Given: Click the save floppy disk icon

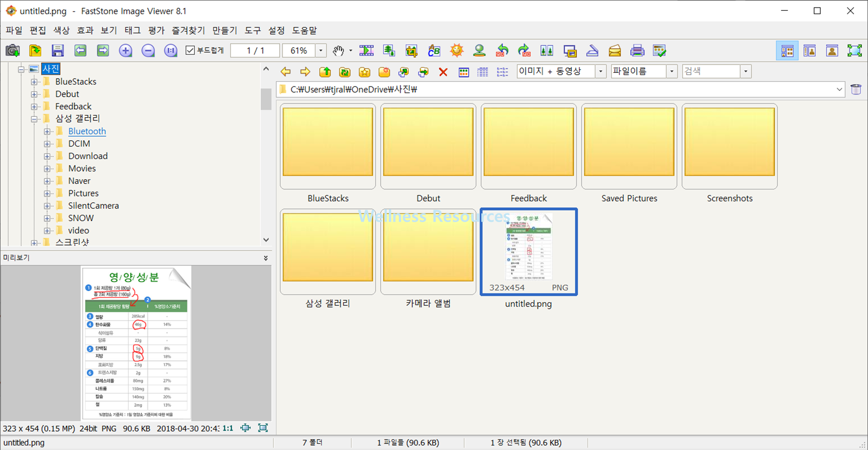Looking at the screenshot, I should point(58,50).
